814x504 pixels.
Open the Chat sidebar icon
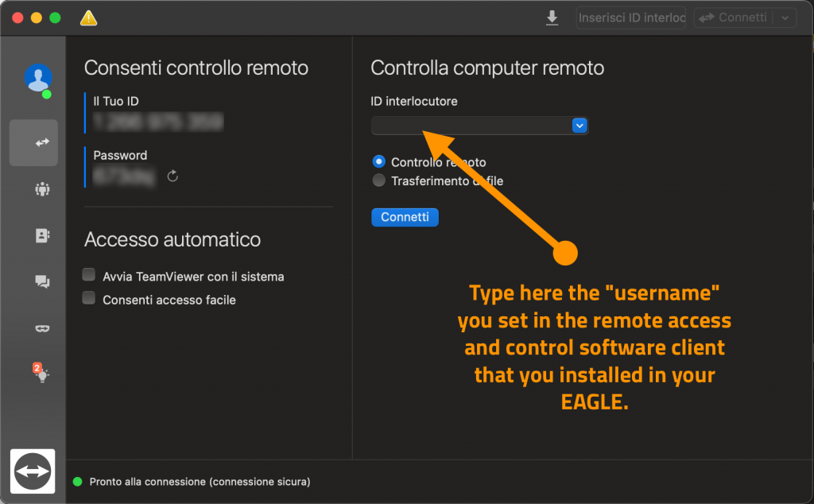41,281
